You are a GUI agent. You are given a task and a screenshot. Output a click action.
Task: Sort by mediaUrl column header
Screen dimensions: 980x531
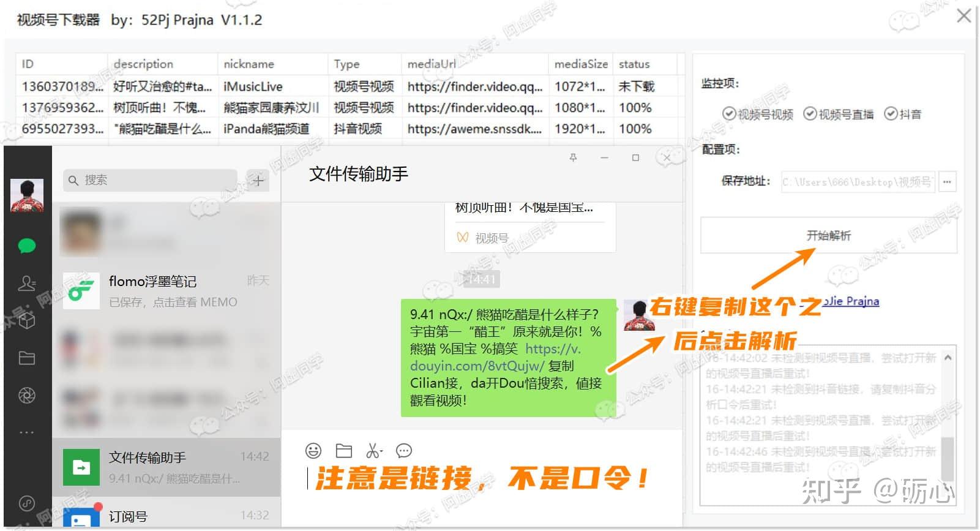(475, 64)
